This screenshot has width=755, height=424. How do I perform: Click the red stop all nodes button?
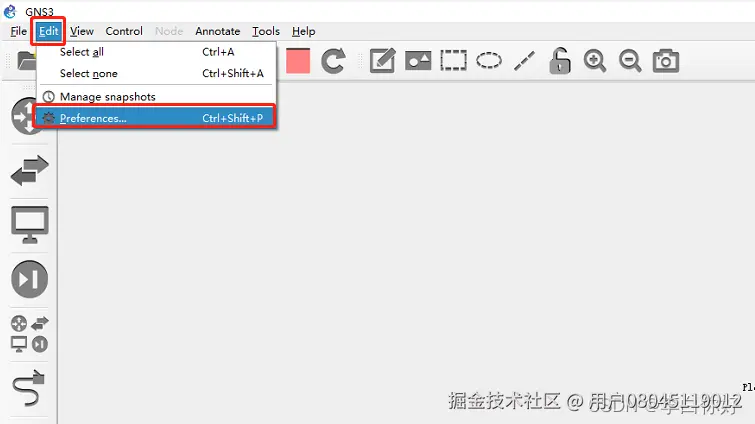tap(298, 61)
